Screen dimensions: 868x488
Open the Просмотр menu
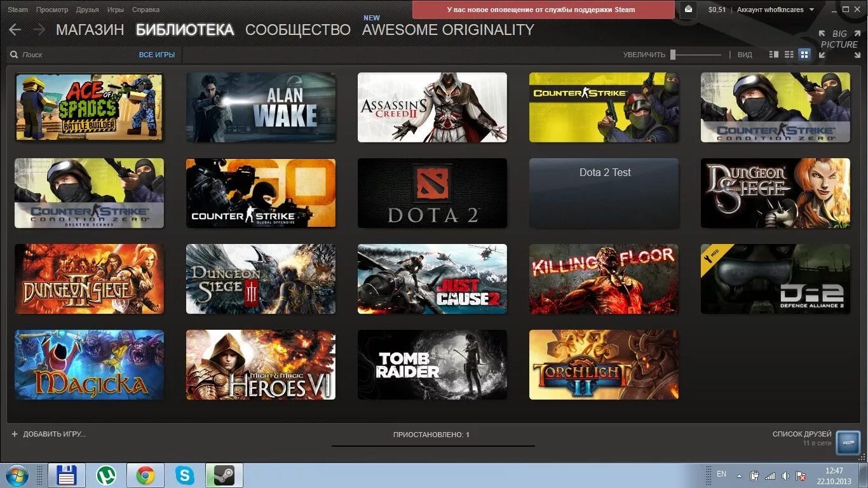pos(52,10)
